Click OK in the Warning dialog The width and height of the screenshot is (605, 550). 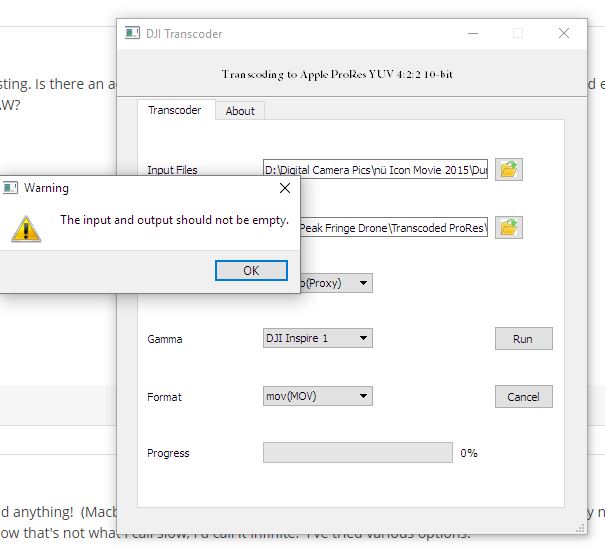tap(251, 270)
